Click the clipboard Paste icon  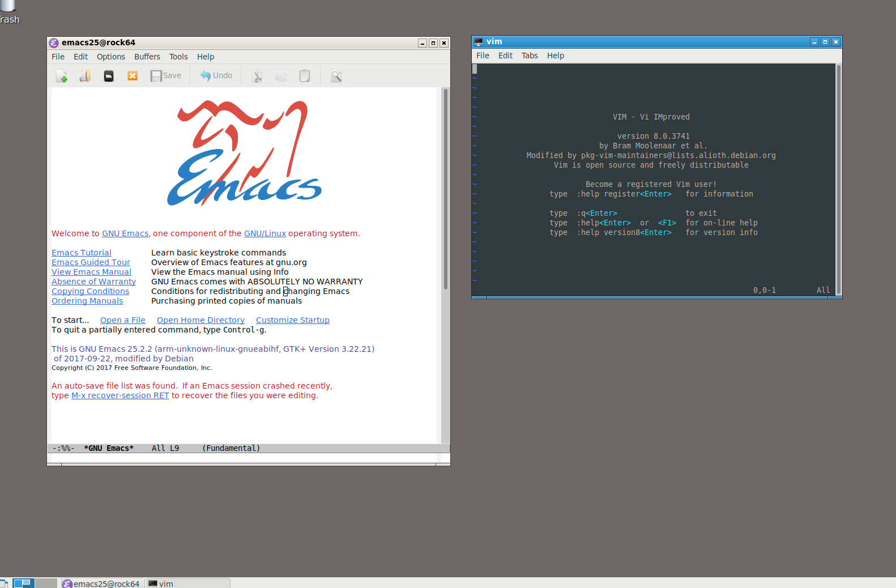305,76
